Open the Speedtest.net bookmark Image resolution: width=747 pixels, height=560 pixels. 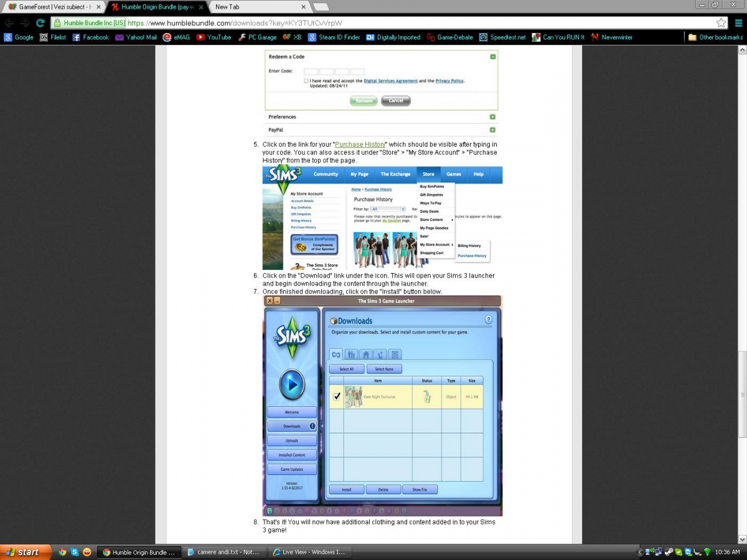(x=502, y=37)
